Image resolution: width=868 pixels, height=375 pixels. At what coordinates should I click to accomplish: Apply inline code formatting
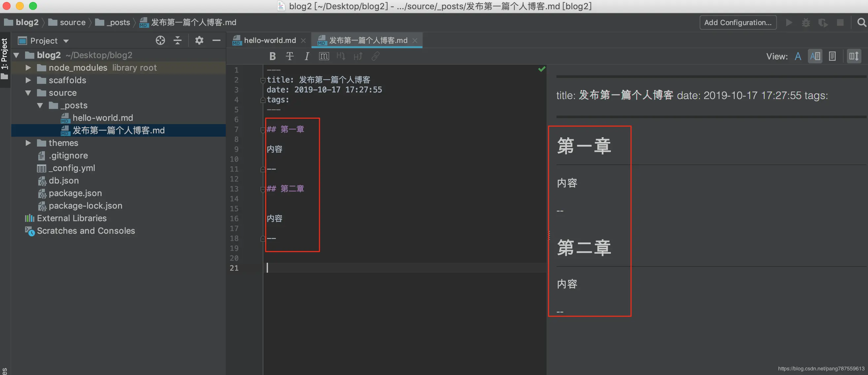(323, 56)
